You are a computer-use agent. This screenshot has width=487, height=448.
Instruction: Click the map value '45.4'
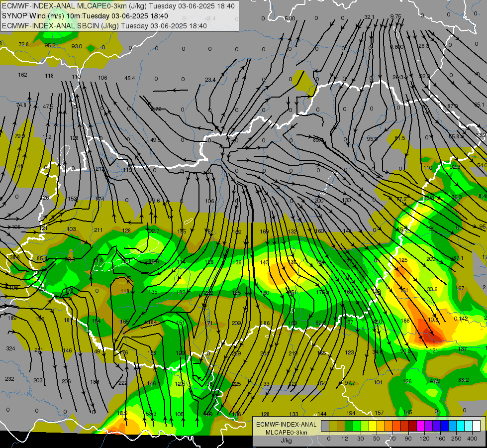[x=129, y=78]
